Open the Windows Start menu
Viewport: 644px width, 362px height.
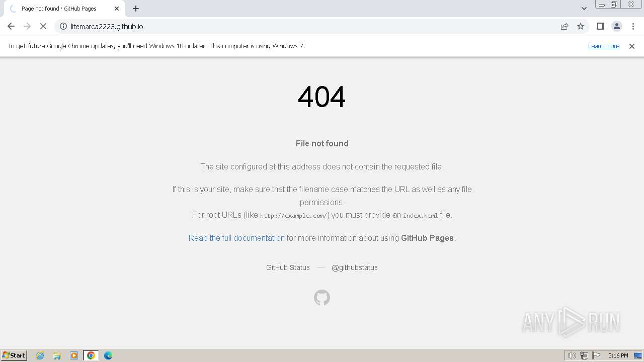click(14, 355)
